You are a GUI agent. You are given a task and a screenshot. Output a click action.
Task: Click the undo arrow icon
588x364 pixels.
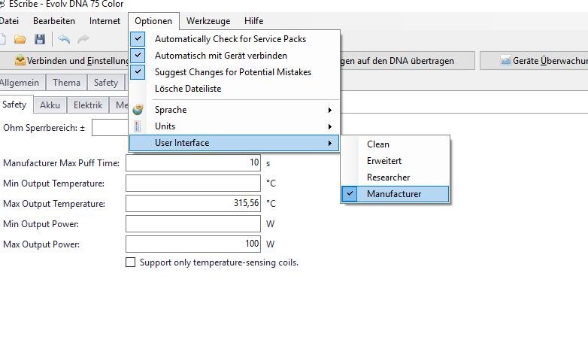64,39
